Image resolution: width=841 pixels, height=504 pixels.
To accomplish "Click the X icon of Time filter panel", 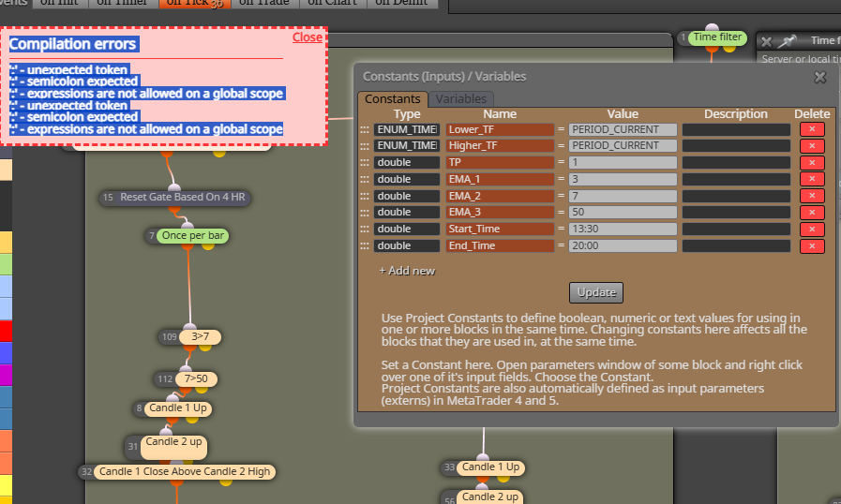I will tap(766, 42).
